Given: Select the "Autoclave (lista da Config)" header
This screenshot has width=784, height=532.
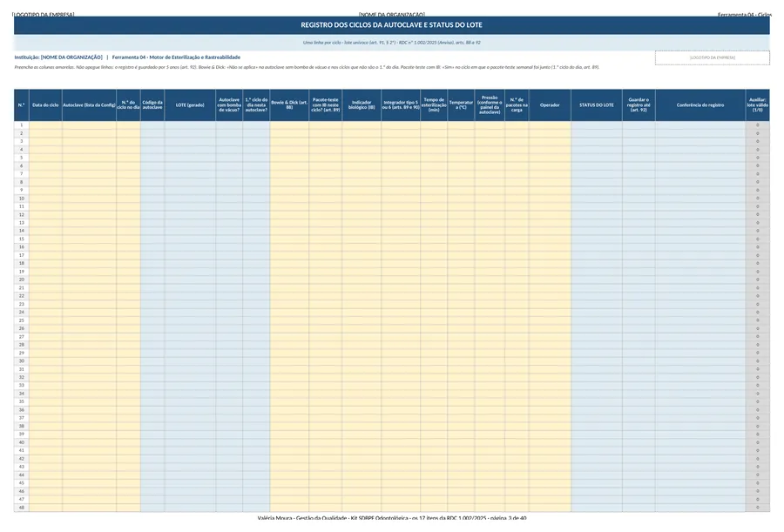Looking at the screenshot, I should coord(89,105).
